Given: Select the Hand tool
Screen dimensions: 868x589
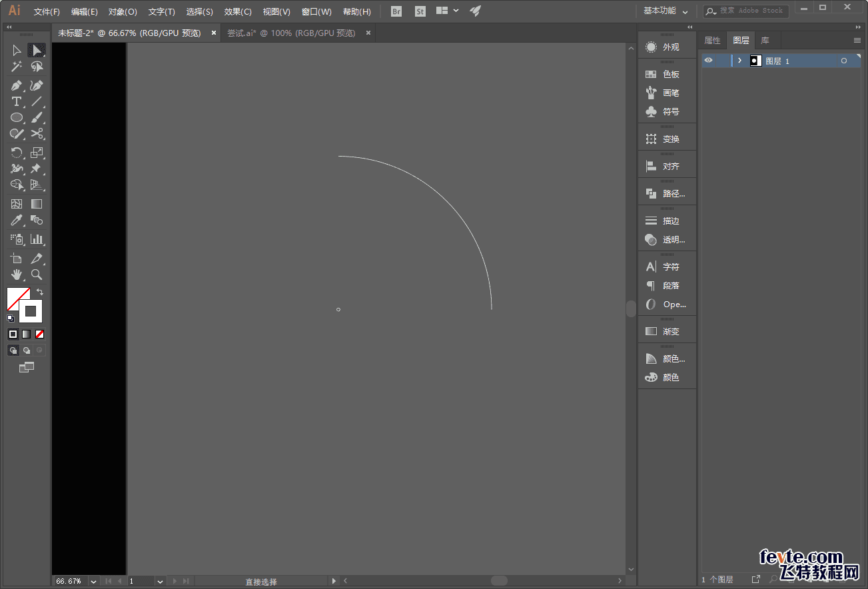Looking at the screenshot, I should [17, 274].
